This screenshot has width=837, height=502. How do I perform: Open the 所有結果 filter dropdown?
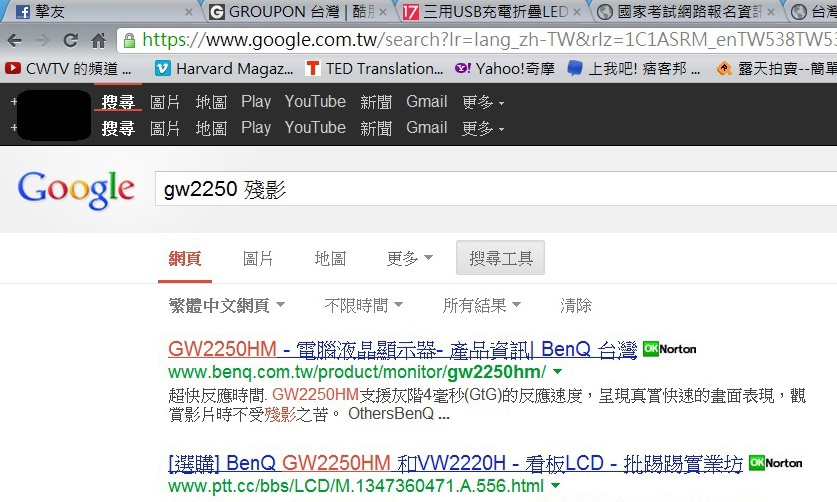[x=481, y=305]
